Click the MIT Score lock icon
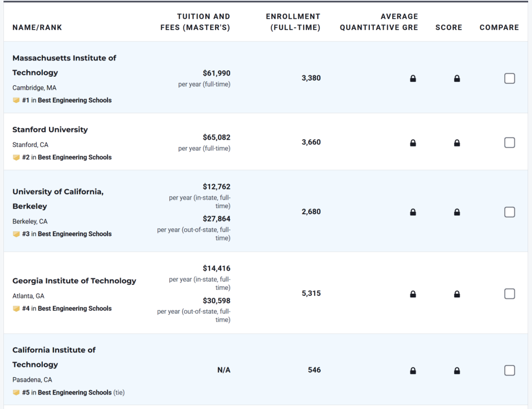The width and height of the screenshot is (532, 409). pos(457,78)
